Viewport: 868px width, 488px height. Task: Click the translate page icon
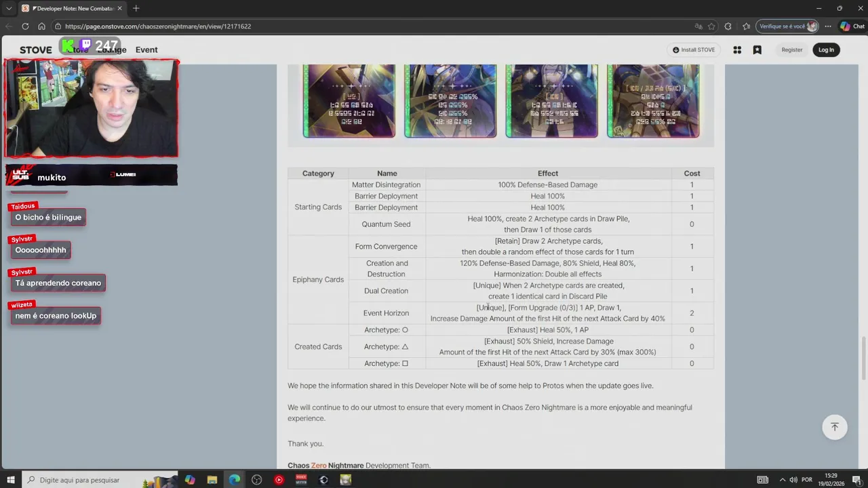pos(698,26)
